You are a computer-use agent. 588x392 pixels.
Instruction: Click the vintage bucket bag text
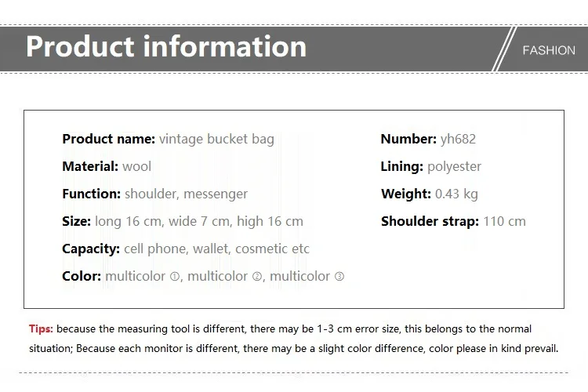[x=216, y=139]
